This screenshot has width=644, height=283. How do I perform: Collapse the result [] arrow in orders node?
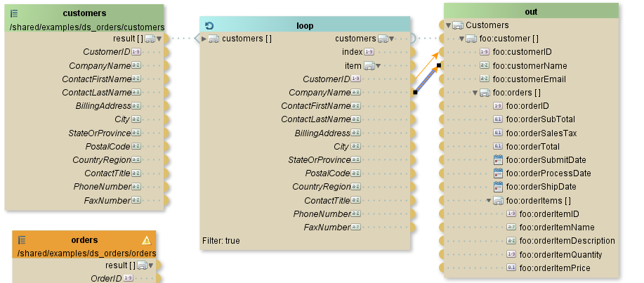[x=151, y=265]
